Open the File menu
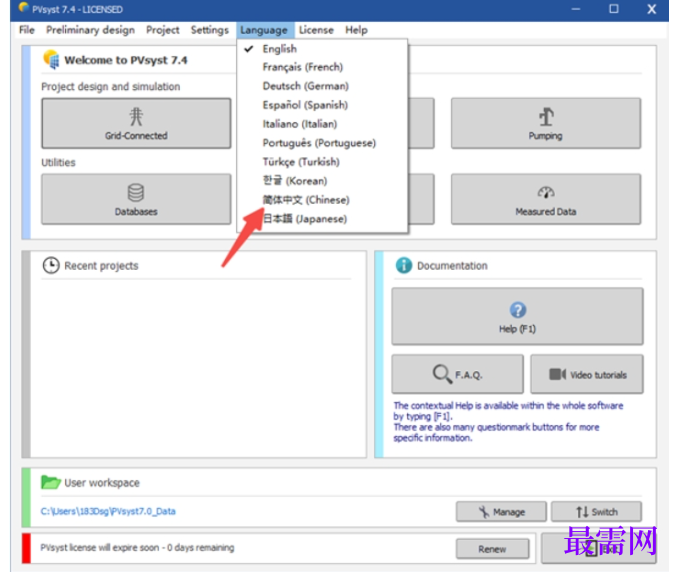This screenshot has height=572, width=676. [x=27, y=30]
